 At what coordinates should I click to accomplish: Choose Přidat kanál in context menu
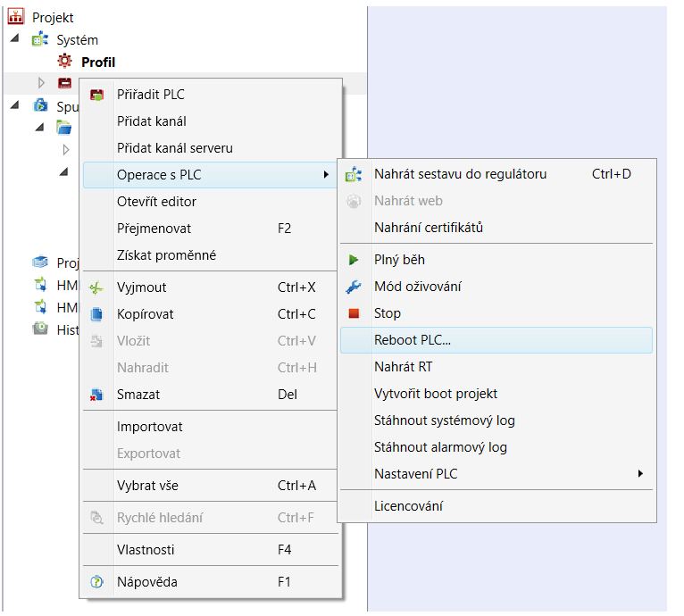tap(152, 121)
